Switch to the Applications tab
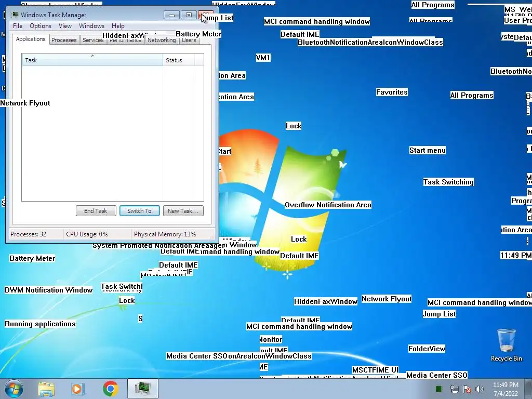532x399 pixels. pyautogui.click(x=31, y=39)
